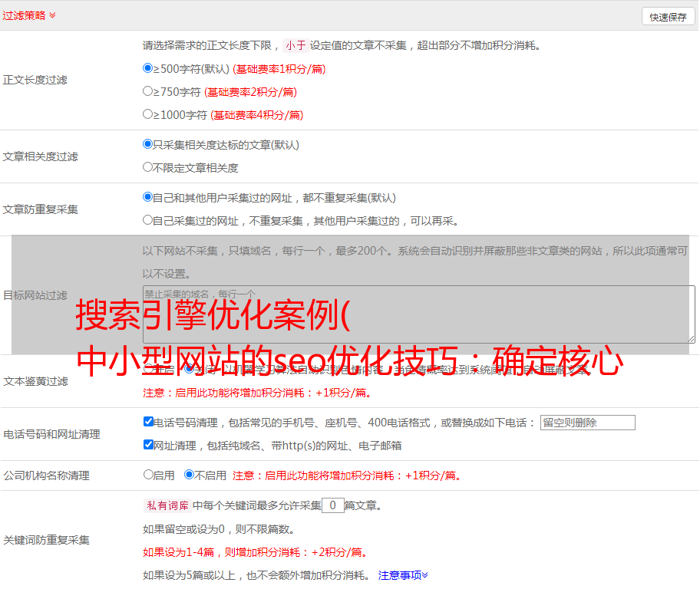Image resolution: width=700 pixels, height=589 pixels.
Task: Click the keyword article count field
Action: (332, 505)
